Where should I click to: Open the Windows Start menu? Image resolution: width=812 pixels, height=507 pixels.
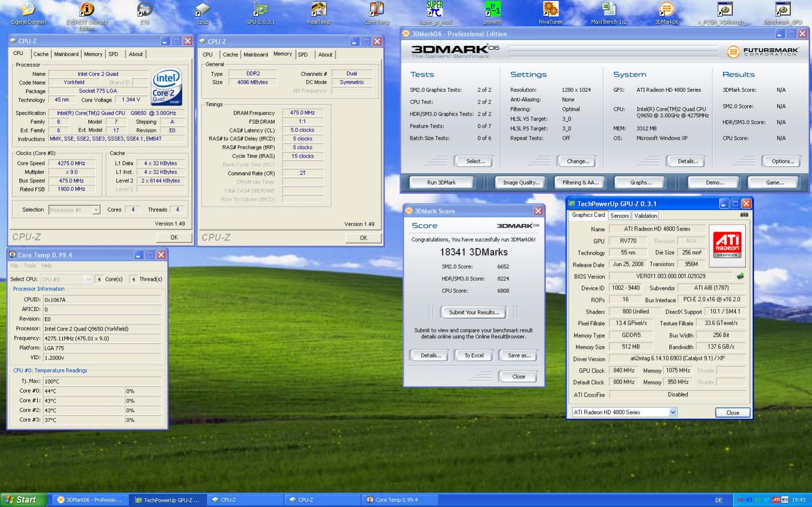[x=24, y=500]
